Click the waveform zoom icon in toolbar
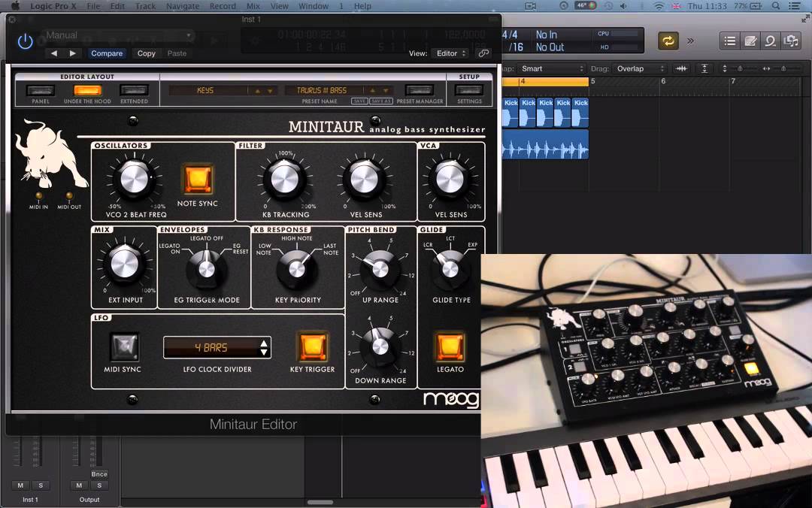The width and height of the screenshot is (812, 508). 681,68
